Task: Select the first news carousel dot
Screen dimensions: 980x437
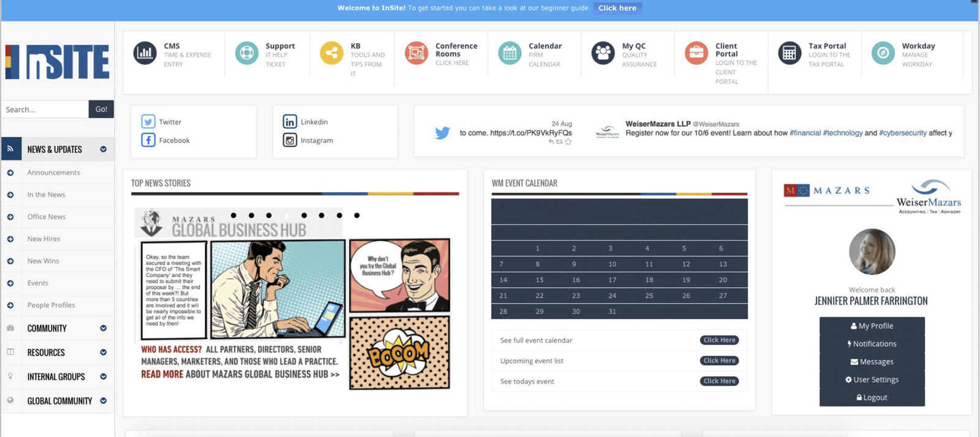Action: 233,215
